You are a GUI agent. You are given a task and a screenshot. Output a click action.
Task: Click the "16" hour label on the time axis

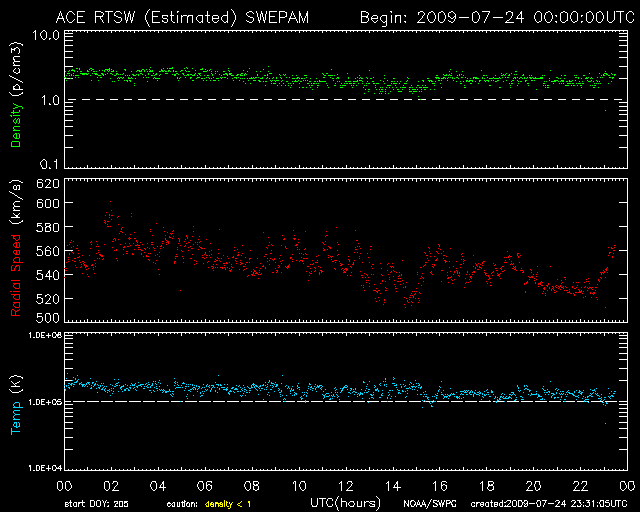click(440, 486)
